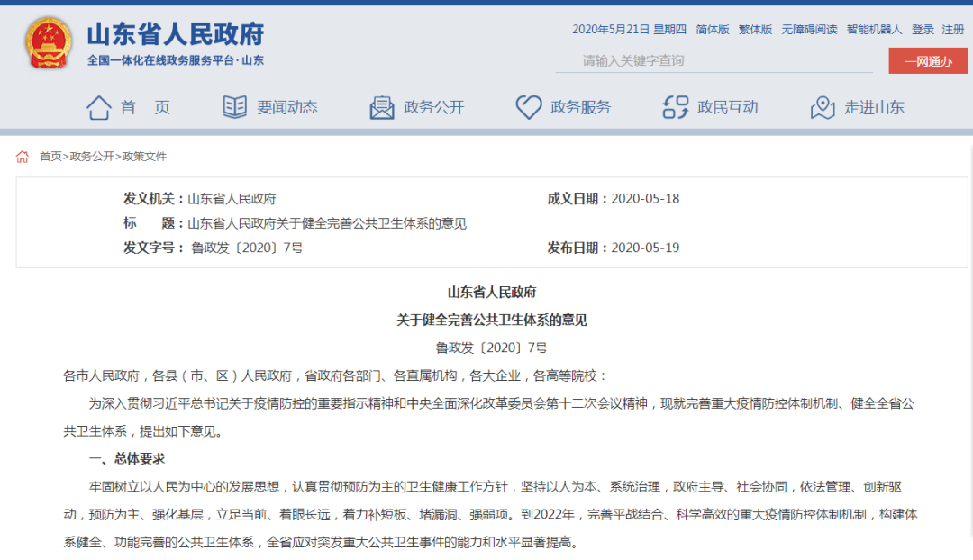The image size is (973, 560).
Task: Click the envelope icon beside 政务公开
Action: coord(382,107)
